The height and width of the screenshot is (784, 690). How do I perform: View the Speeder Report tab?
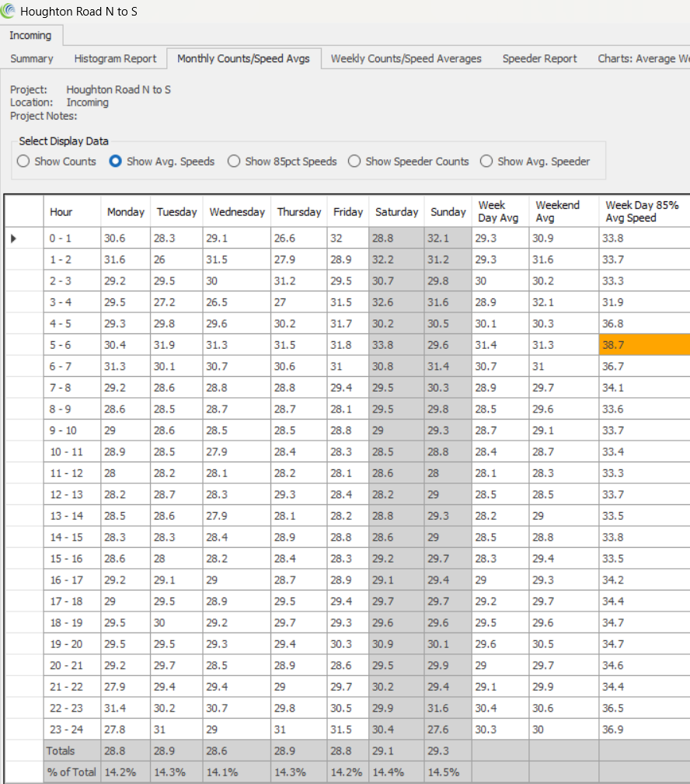539,58
